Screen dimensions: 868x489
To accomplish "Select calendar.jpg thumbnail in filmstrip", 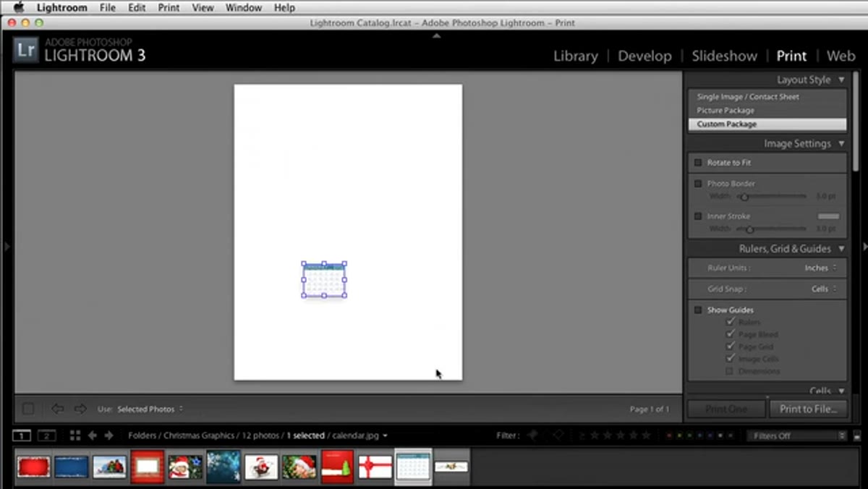I will pos(414,467).
